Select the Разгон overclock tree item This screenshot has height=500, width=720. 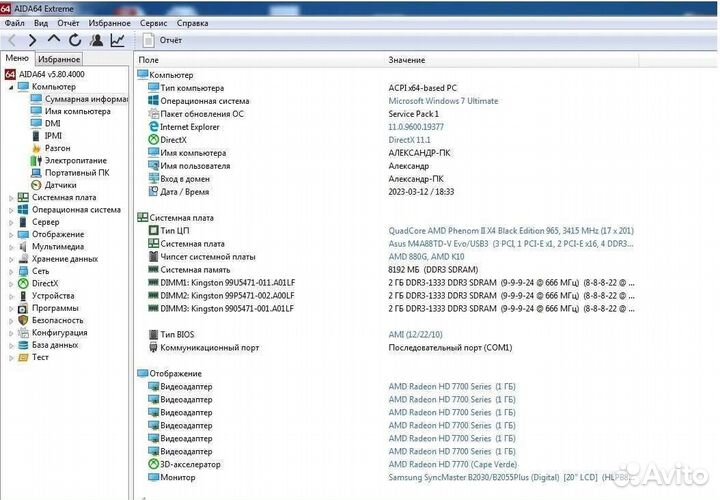pos(57,148)
